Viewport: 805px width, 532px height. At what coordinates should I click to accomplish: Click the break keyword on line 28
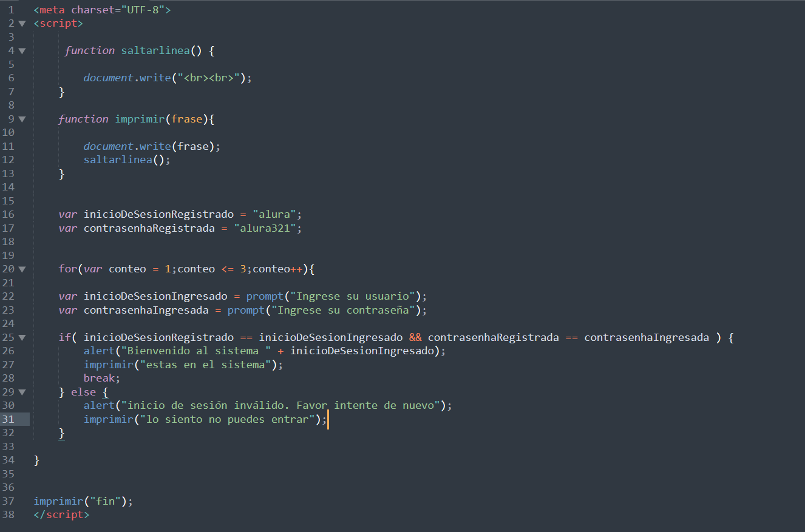click(x=99, y=379)
